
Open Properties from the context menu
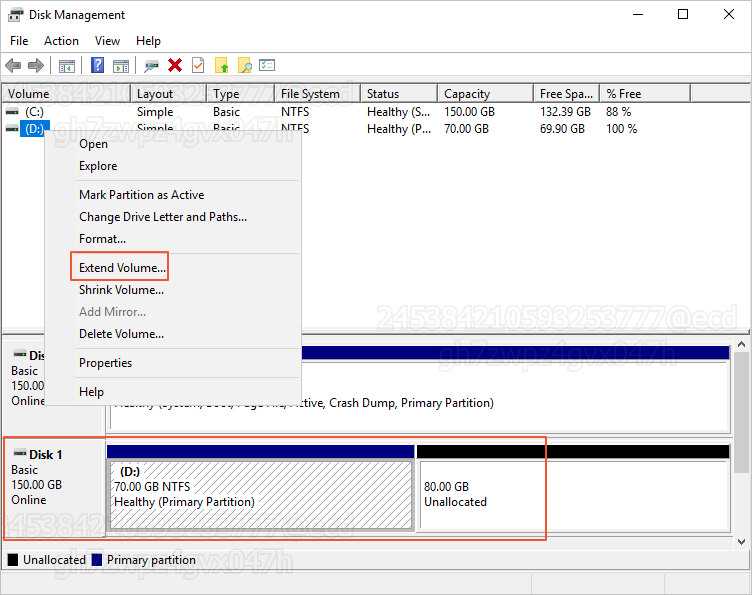(x=173, y=363)
